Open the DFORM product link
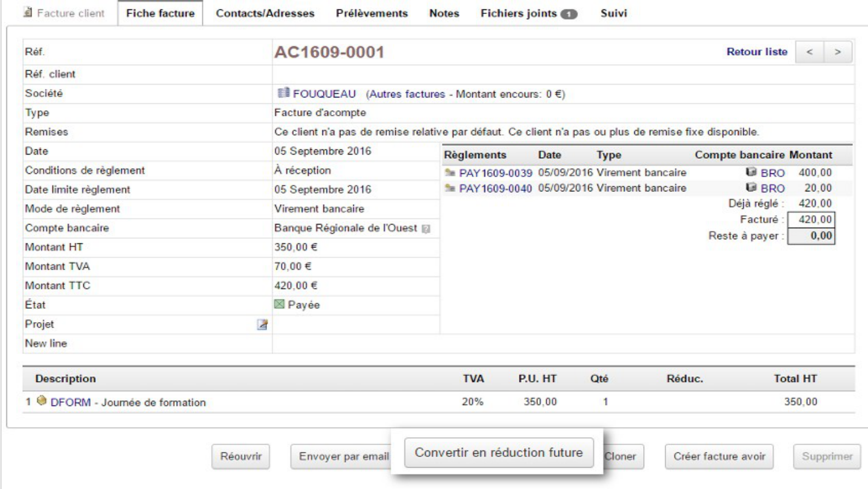The height and width of the screenshot is (489, 868). click(71, 402)
